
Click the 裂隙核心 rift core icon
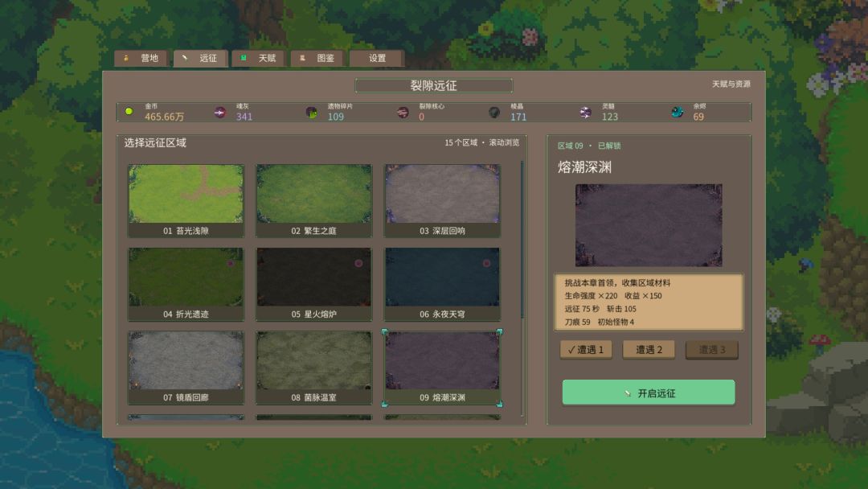[x=403, y=113]
